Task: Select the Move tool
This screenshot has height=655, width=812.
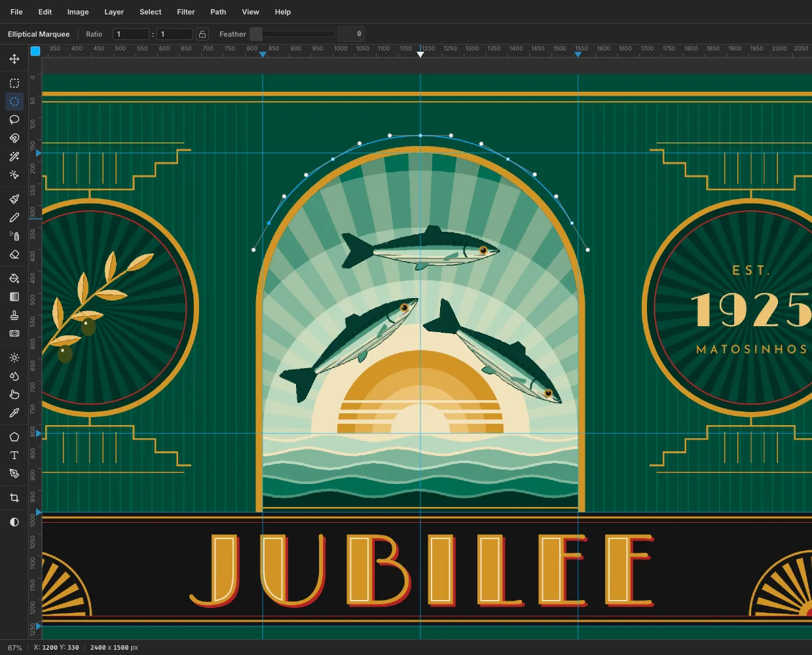Action: [14, 59]
